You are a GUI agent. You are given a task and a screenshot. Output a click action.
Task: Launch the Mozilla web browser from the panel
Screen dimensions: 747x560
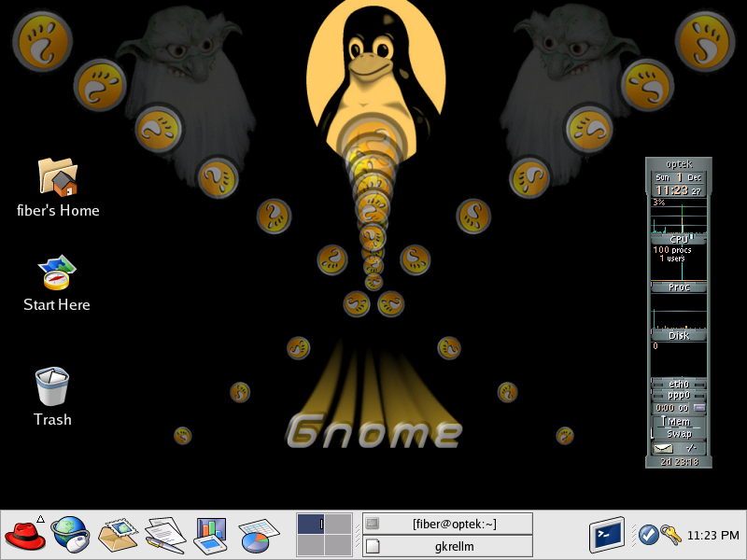tap(71, 535)
